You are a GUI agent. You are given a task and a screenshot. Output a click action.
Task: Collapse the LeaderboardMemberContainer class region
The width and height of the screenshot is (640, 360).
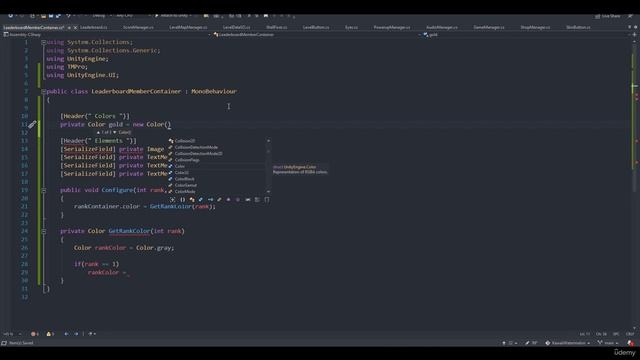coord(43,91)
